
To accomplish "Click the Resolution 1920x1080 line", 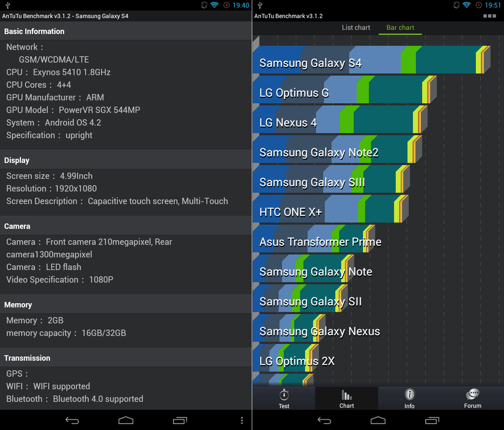I will pyautogui.click(x=52, y=189).
